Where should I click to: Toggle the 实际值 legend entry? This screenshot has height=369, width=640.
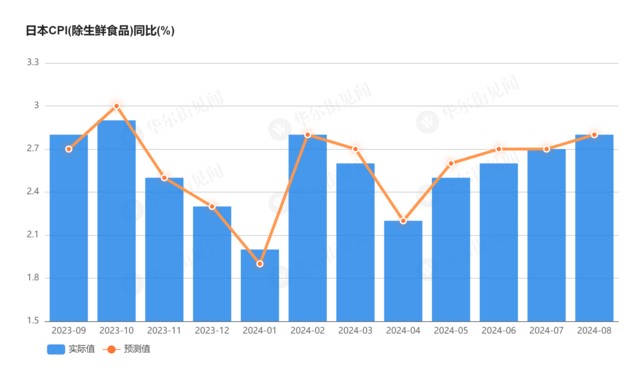tap(71, 349)
